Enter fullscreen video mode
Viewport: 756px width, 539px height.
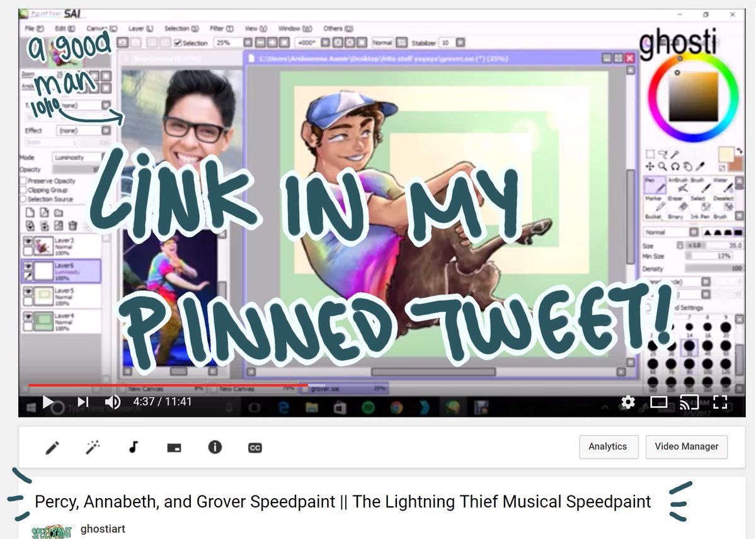[x=720, y=402]
